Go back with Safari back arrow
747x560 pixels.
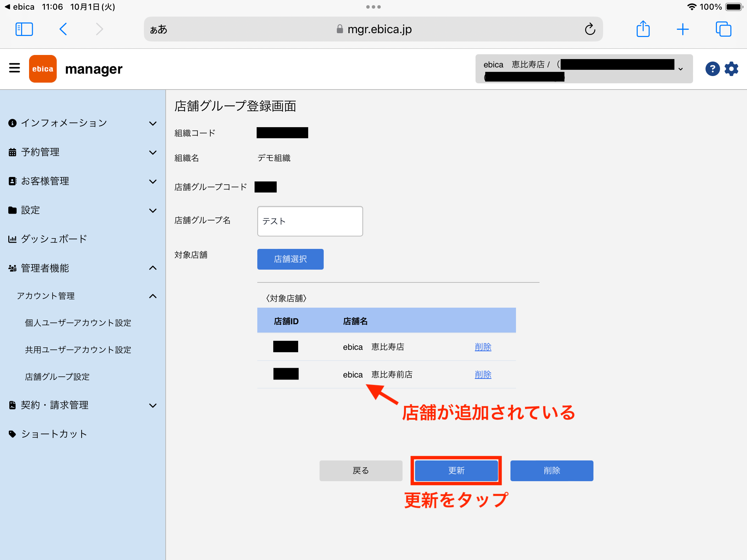(x=63, y=29)
